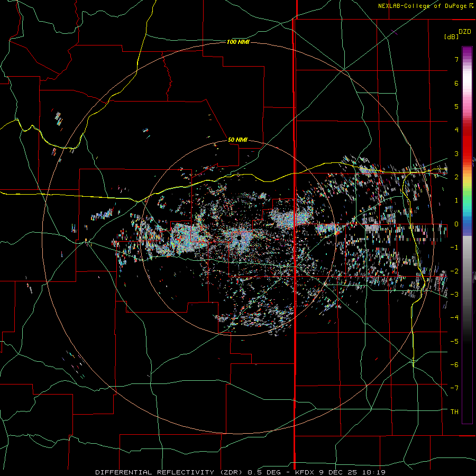Click the -2 value on the colorbar scale
This screenshot has height=476, width=476.
coord(454,271)
